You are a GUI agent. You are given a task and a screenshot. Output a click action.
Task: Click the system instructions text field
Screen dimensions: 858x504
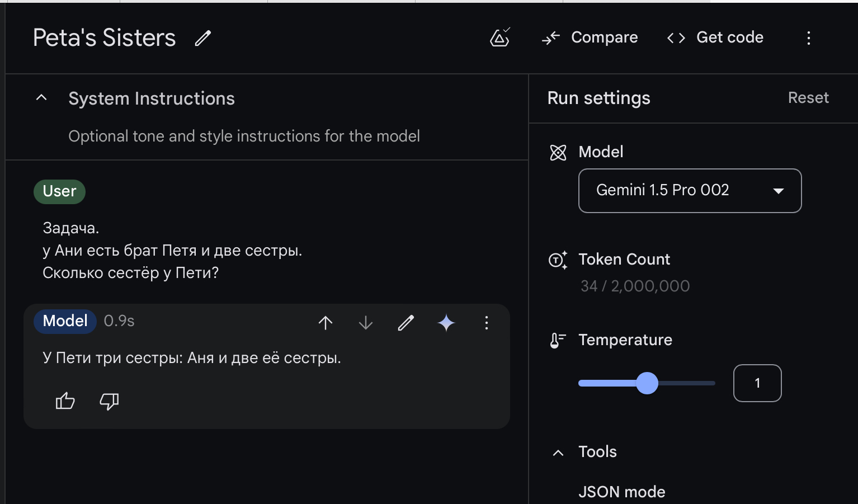244,136
